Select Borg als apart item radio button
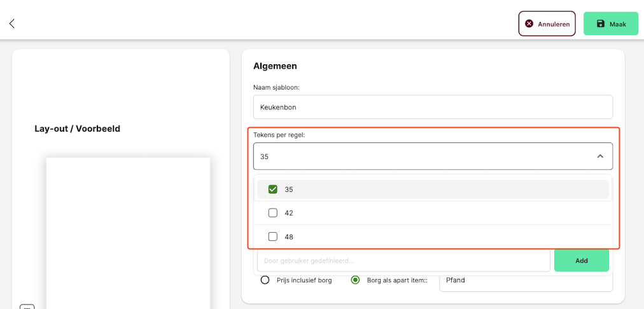Image resolution: width=644 pixels, height=309 pixels. coord(355,280)
